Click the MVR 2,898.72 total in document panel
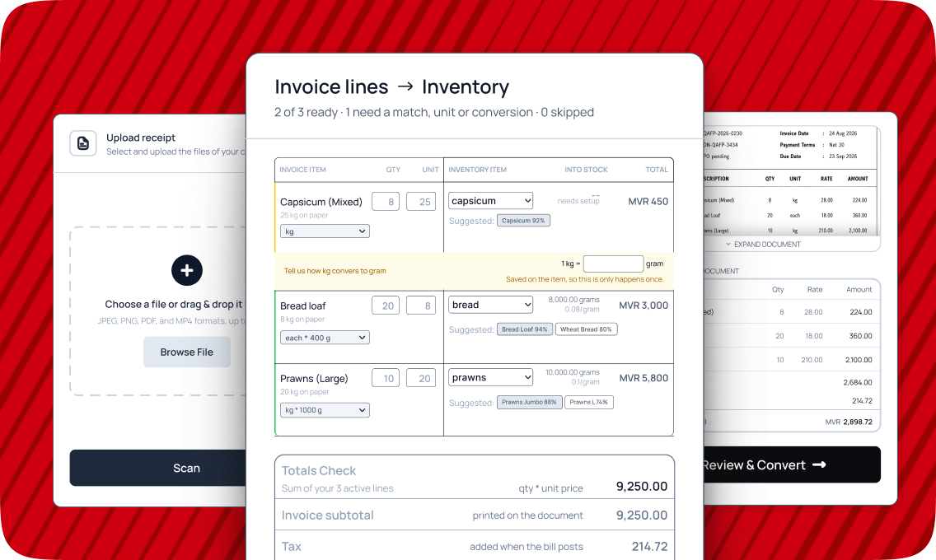The height and width of the screenshot is (560, 936). pyautogui.click(x=849, y=422)
